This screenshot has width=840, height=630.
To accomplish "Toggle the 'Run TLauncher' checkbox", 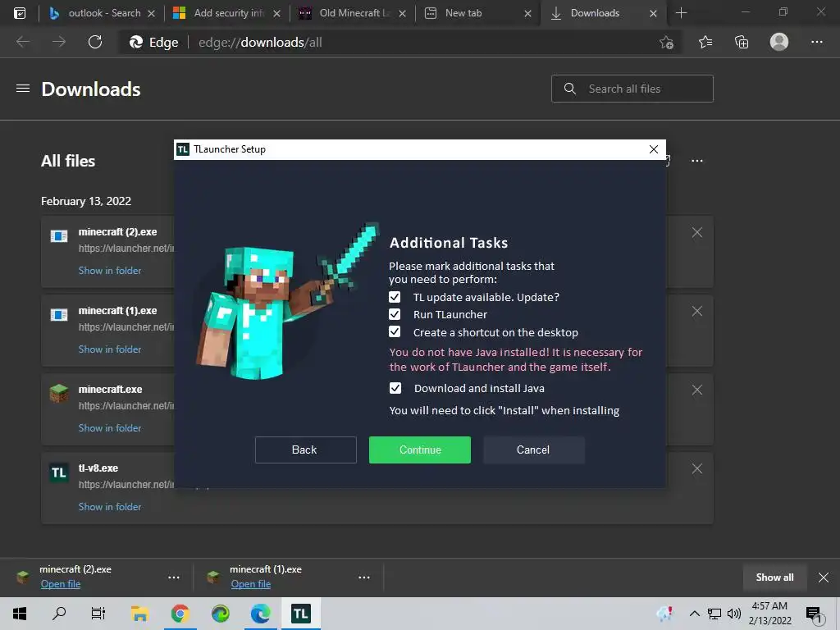I will pyautogui.click(x=395, y=314).
